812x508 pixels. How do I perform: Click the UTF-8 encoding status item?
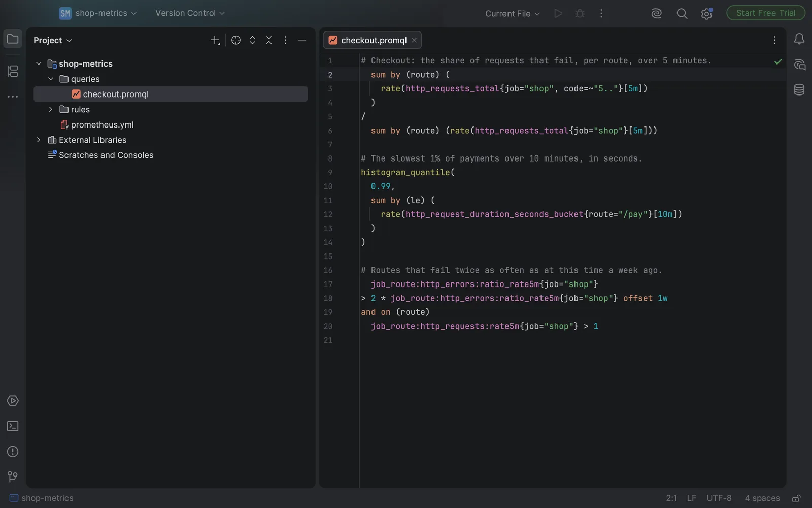719,498
